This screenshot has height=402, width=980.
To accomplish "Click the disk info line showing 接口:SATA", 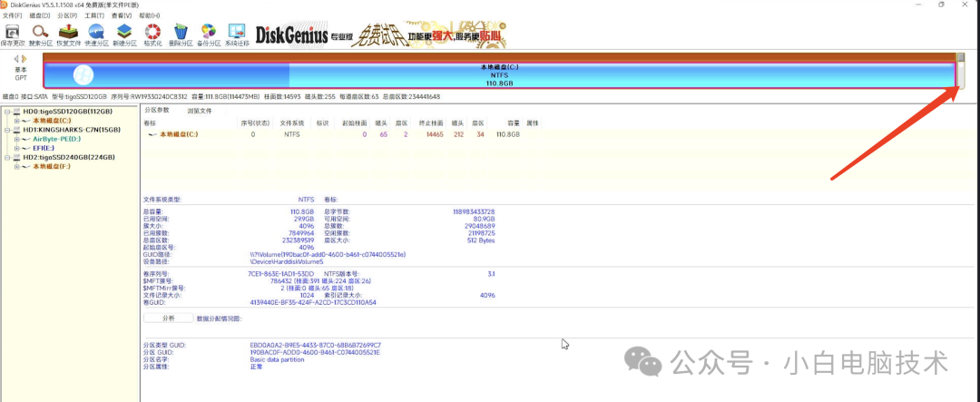I will click(x=221, y=97).
